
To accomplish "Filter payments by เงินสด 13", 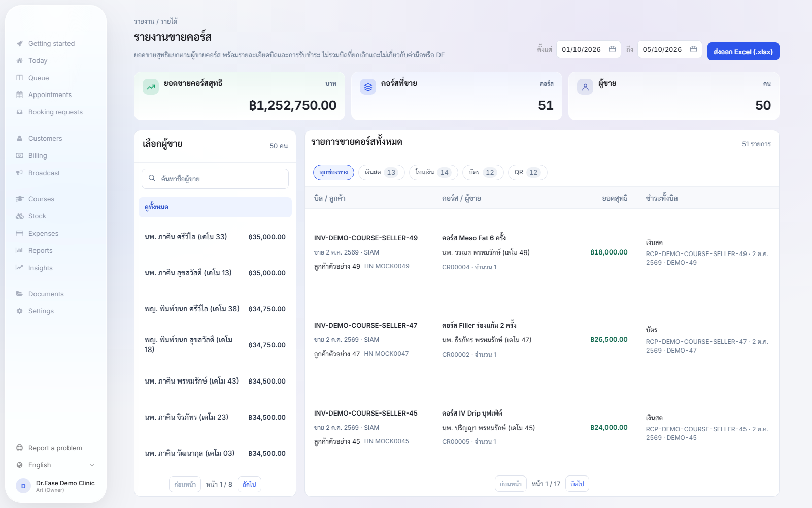I will [x=381, y=172].
